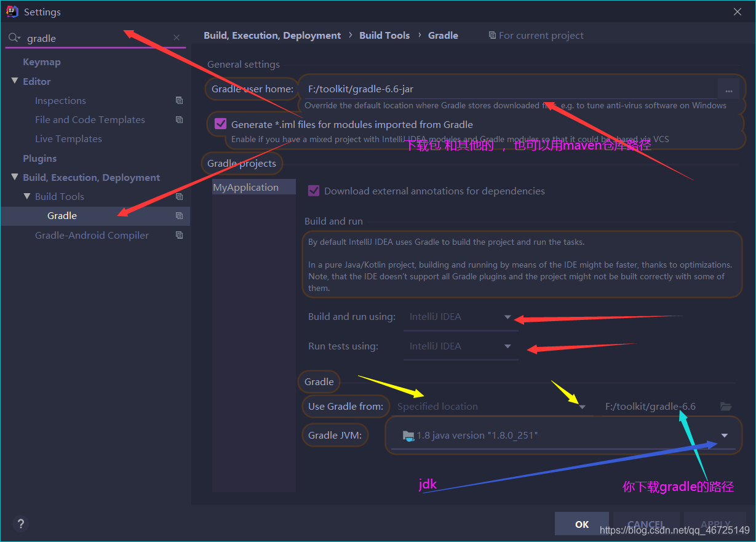
Task: Click the Build Tools tree label
Action: (60, 196)
